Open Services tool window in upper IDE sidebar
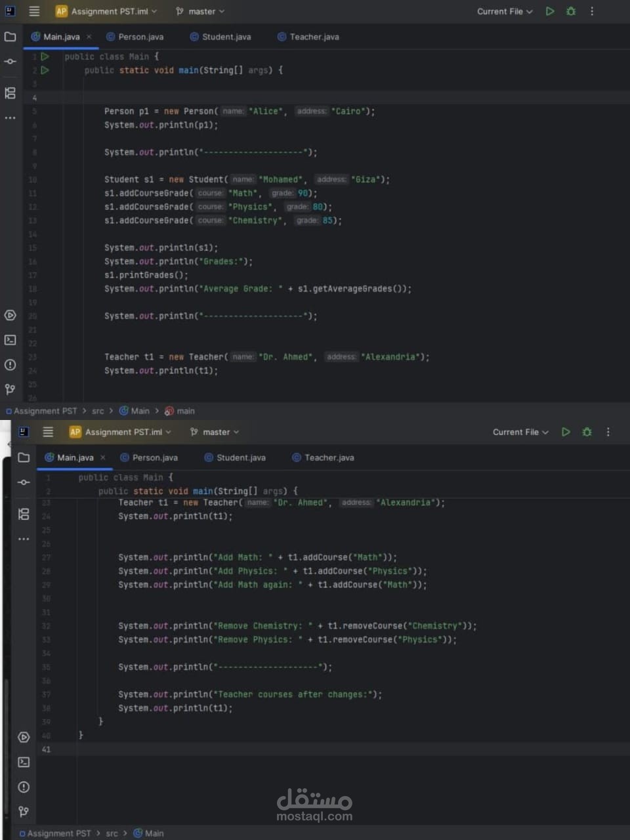This screenshot has height=840, width=630. pos(10,316)
